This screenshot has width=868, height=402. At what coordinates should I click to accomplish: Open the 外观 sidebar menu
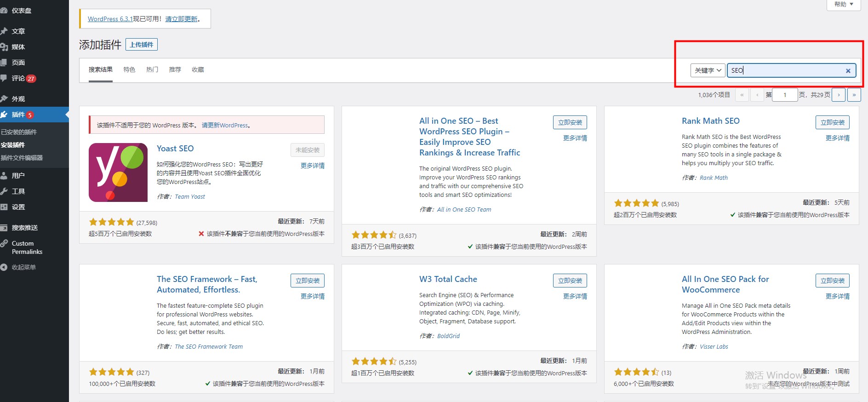click(34, 99)
